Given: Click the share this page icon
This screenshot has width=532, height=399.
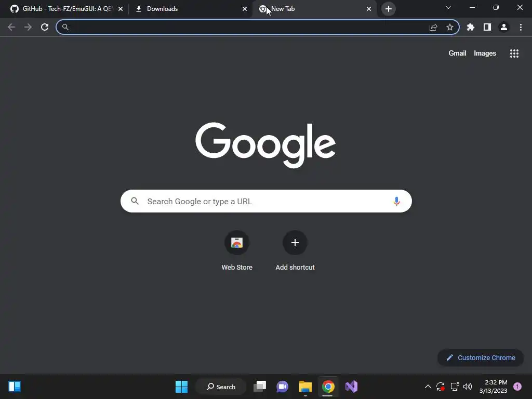Looking at the screenshot, I should (x=433, y=27).
